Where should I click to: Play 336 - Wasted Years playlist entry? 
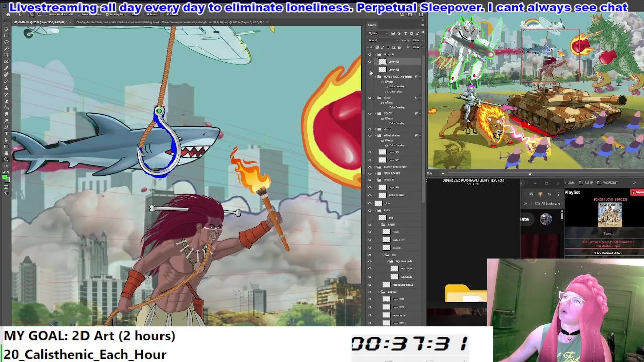point(608,244)
